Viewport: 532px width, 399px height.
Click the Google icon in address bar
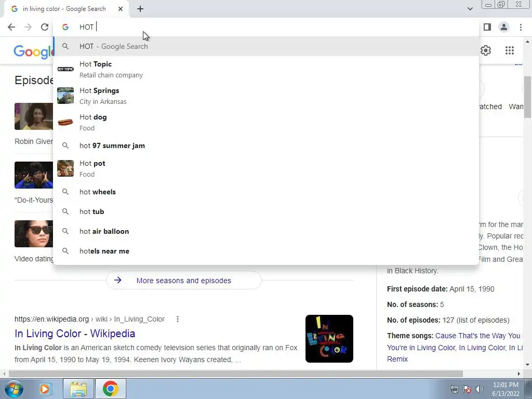[x=65, y=27]
